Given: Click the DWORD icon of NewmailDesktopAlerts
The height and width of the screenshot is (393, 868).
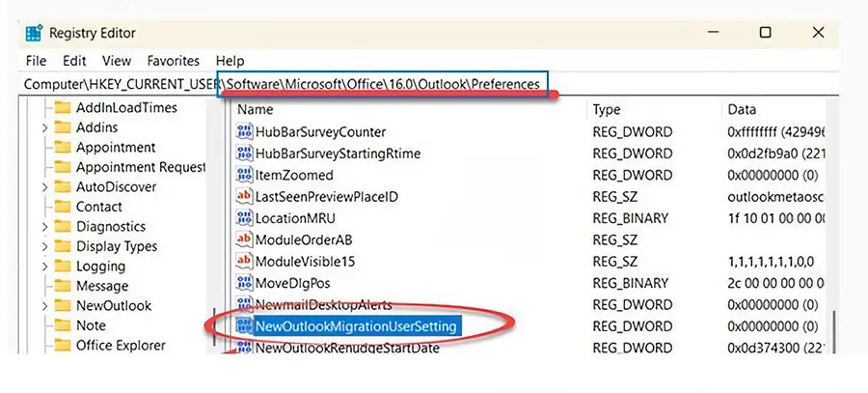Looking at the screenshot, I should point(244,304).
